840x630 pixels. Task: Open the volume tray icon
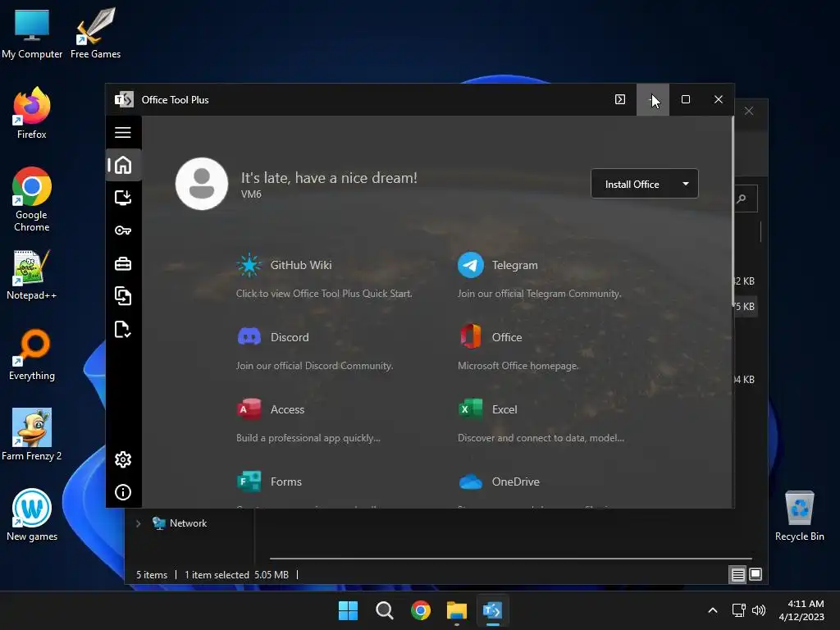click(x=759, y=610)
